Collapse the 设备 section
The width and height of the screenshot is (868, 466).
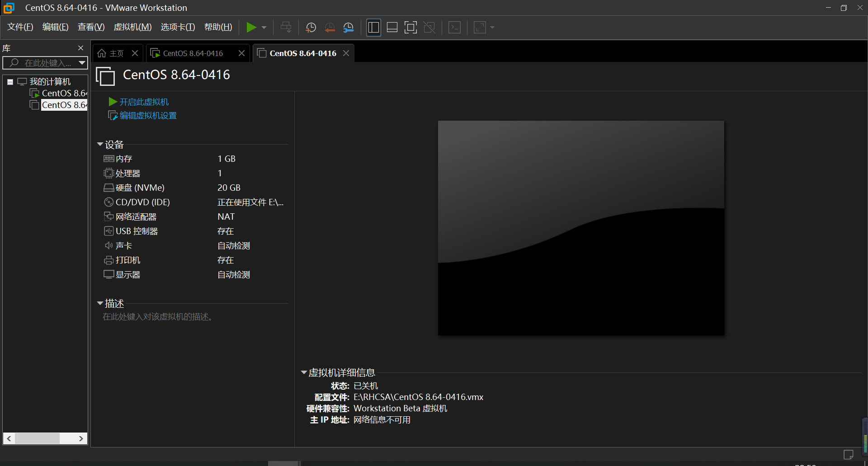click(x=100, y=145)
